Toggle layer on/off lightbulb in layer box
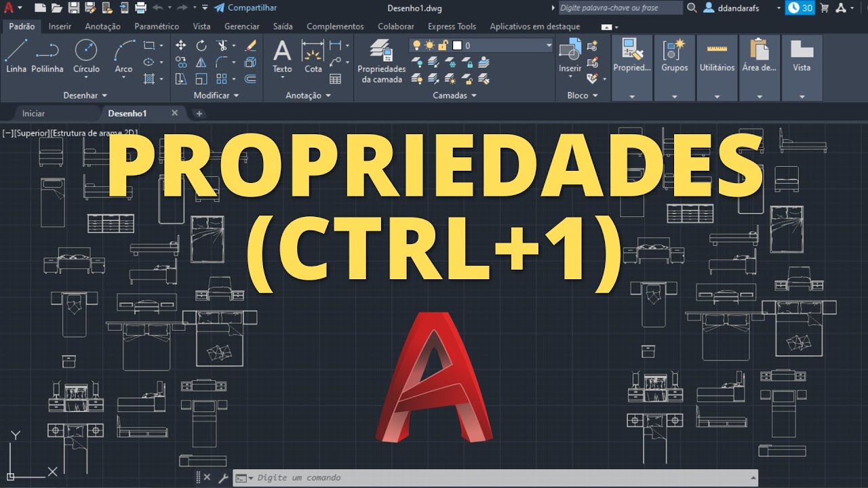The image size is (868, 488). [418, 45]
